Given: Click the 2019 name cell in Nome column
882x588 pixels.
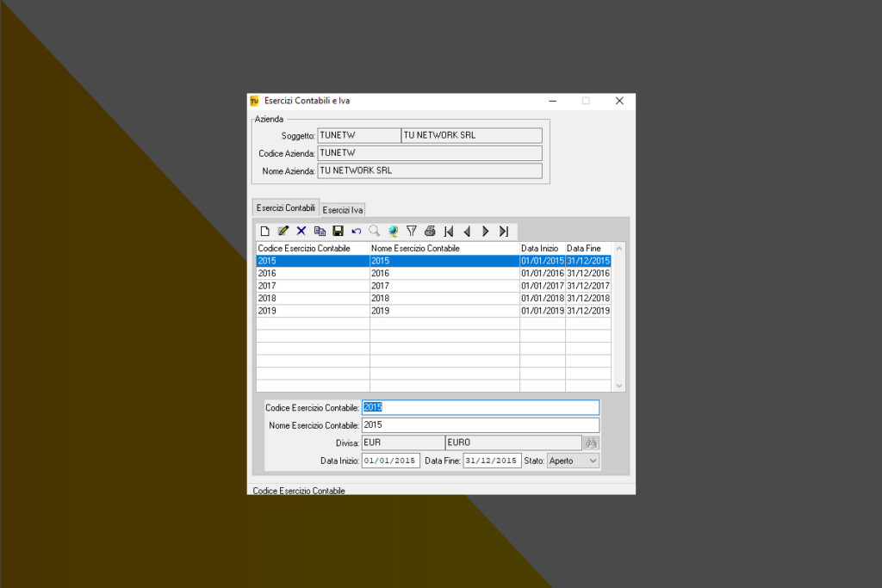Looking at the screenshot, I should pyautogui.click(x=444, y=310).
